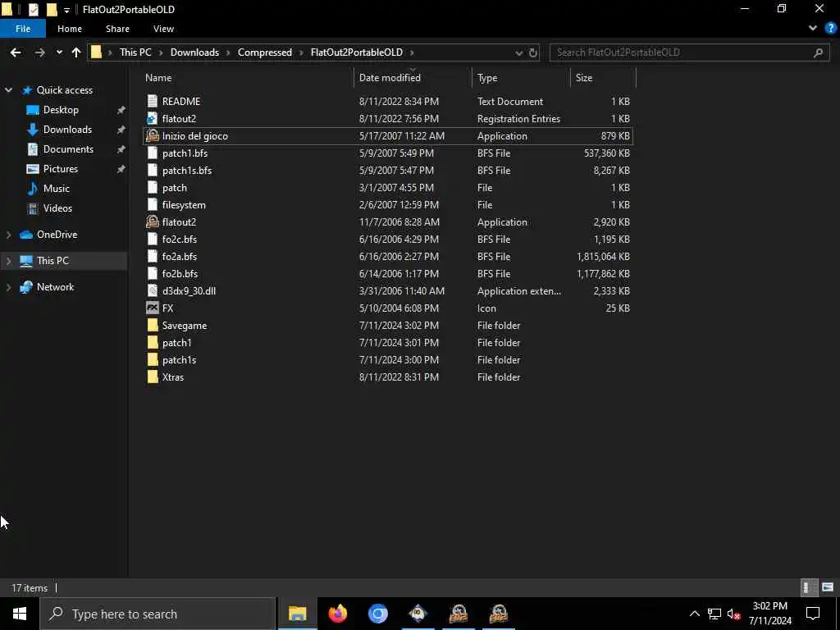The image size is (840, 630).
Task: Click chevron after This PC in address bar
Action: click(161, 52)
